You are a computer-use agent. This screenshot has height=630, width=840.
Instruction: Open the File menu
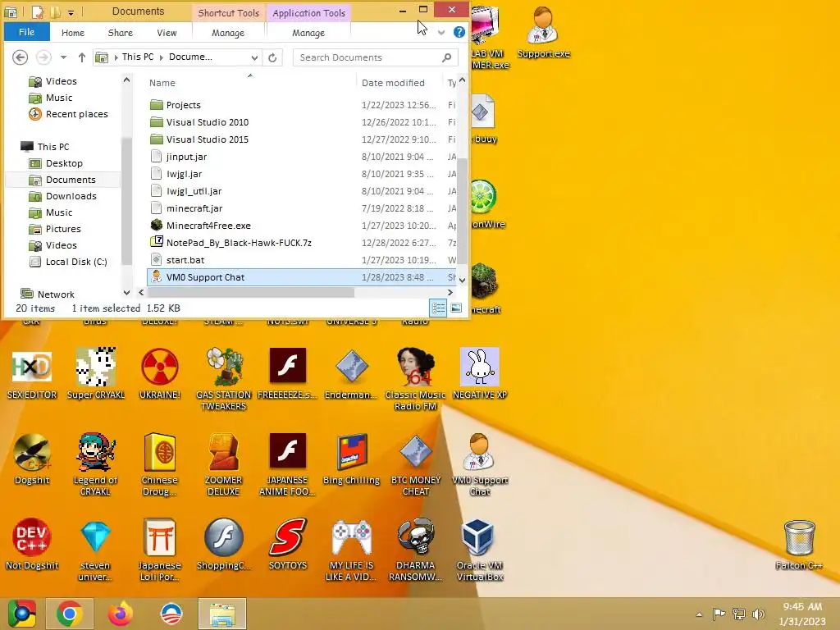27,32
